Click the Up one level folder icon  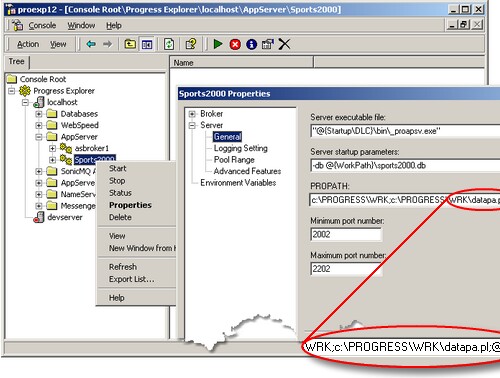point(130,44)
